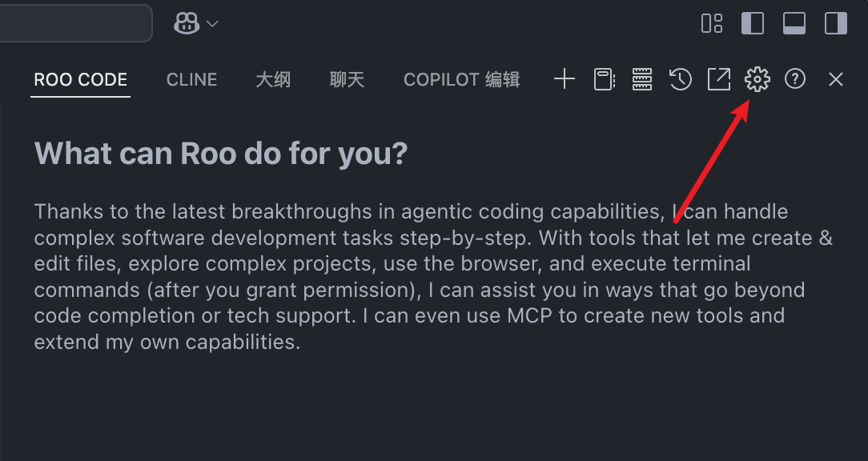Image resolution: width=868 pixels, height=461 pixels.
Task: Show Roo Code task history
Action: [x=681, y=78]
